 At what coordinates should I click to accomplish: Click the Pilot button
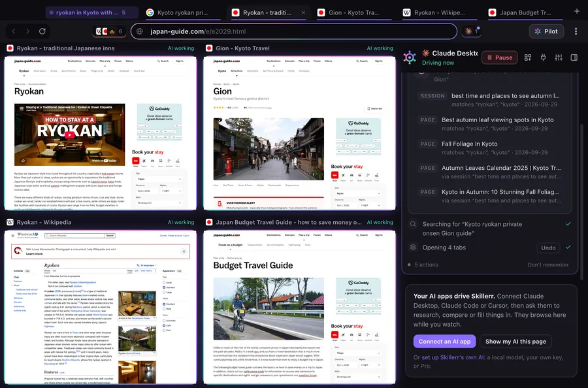tap(546, 31)
